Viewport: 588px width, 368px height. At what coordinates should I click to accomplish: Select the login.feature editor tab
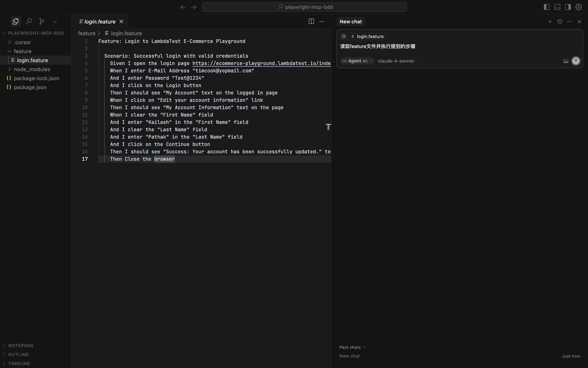click(x=100, y=22)
